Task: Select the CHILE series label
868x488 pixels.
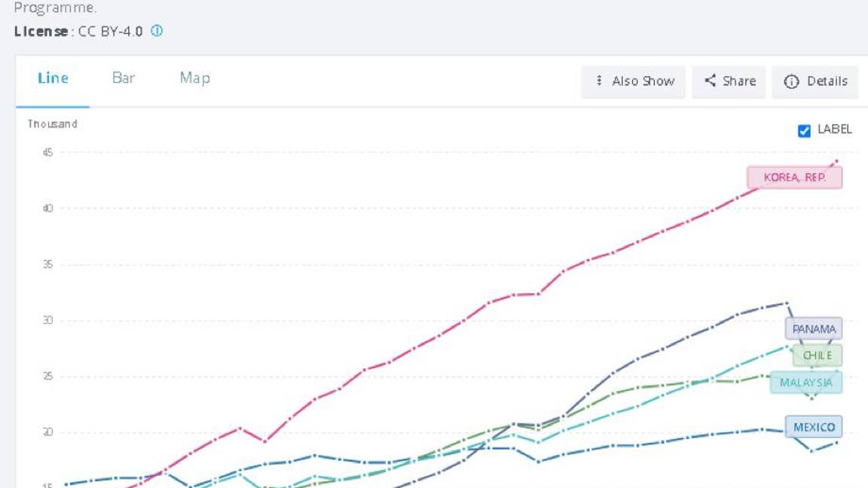Action: click(817, 355)
